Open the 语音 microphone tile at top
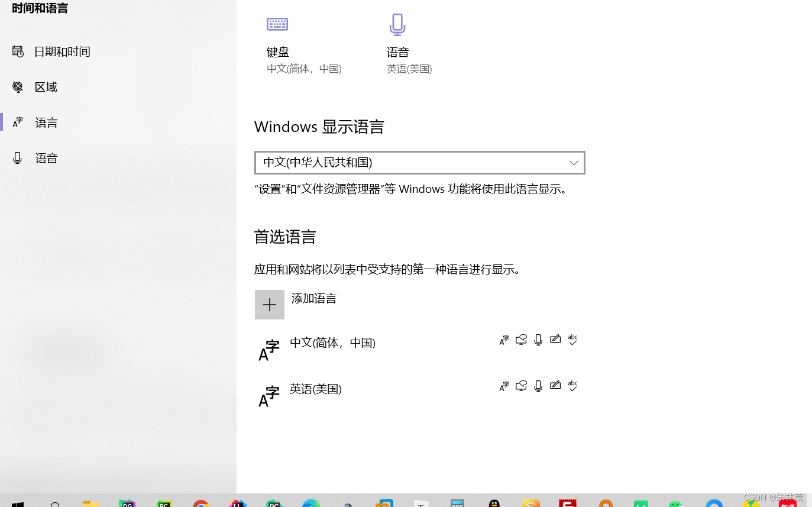 [409, 44]
